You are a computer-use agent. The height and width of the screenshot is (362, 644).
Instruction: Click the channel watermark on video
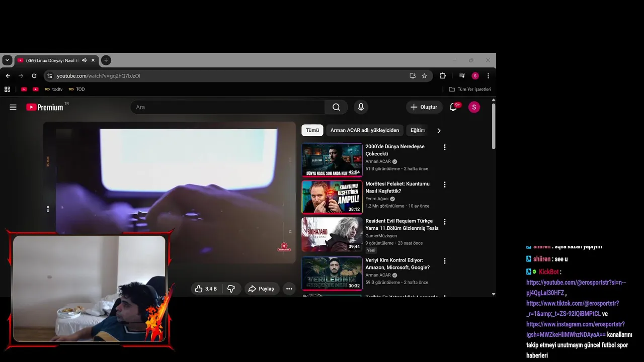[284, 247]
